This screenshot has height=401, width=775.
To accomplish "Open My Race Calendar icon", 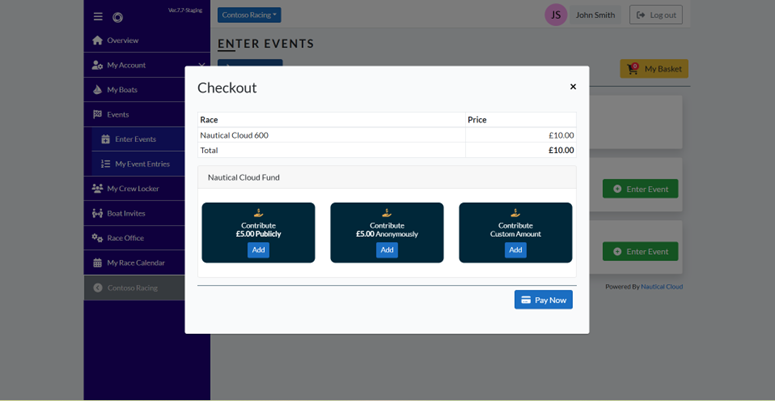I will (97, 263).
